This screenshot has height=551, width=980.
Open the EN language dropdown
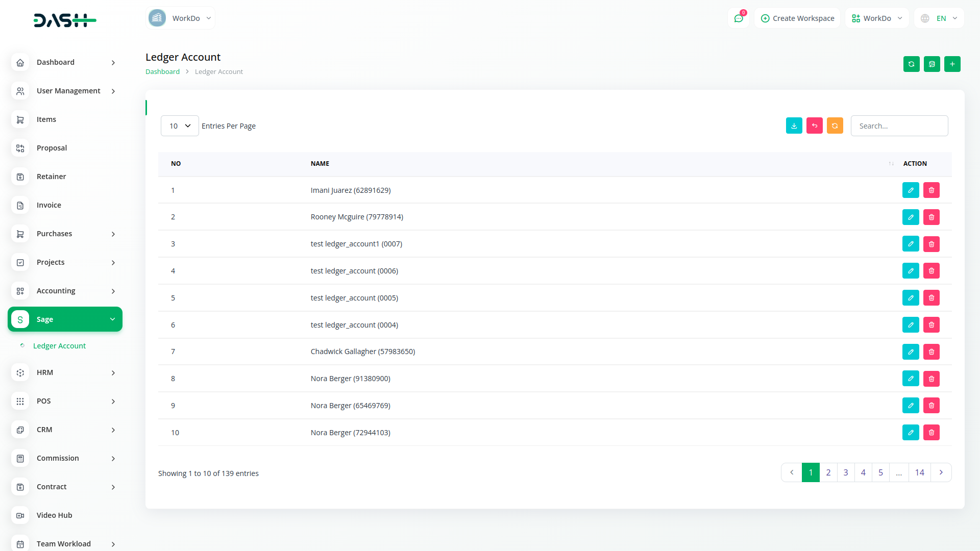click(938, 18)
